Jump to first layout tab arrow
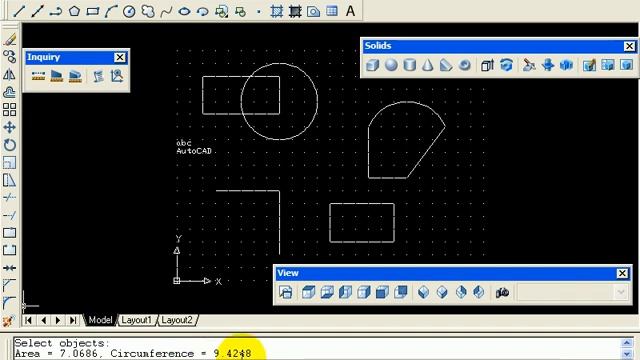Viewport: 640px width, 360px height. click(28, 320)
